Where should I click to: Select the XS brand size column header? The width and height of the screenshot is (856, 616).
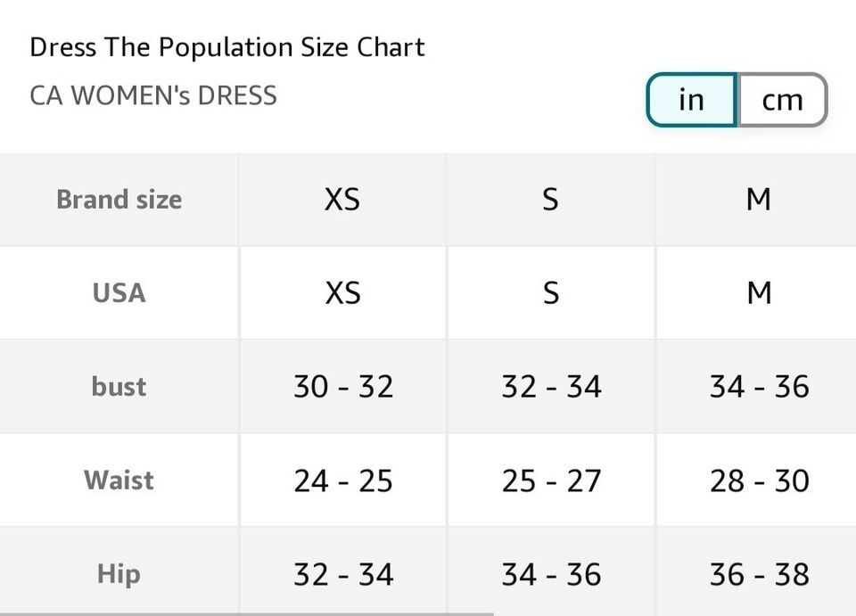(x=342, y=199)
